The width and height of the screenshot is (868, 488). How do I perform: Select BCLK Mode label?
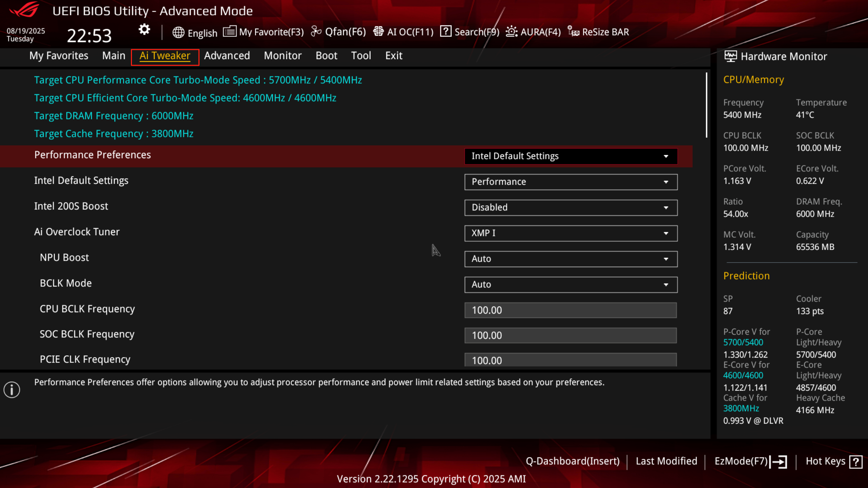click(x=66, y=283)
